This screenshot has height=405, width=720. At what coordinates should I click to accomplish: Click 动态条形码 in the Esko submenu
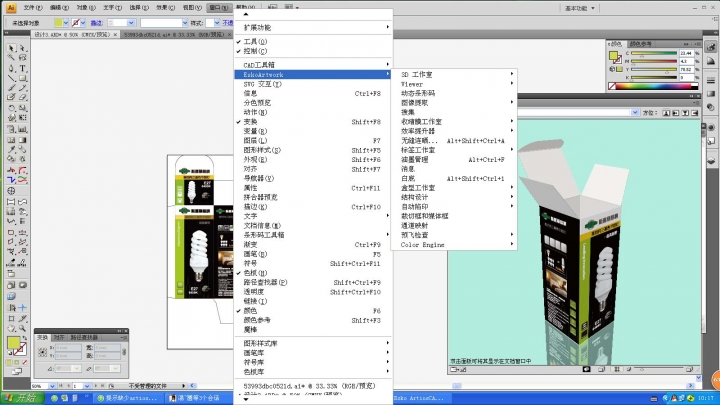[x=422, y=93]
